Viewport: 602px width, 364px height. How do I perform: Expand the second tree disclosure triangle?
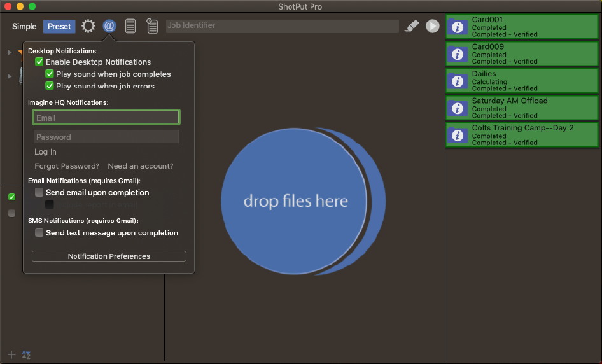(10, 76)
